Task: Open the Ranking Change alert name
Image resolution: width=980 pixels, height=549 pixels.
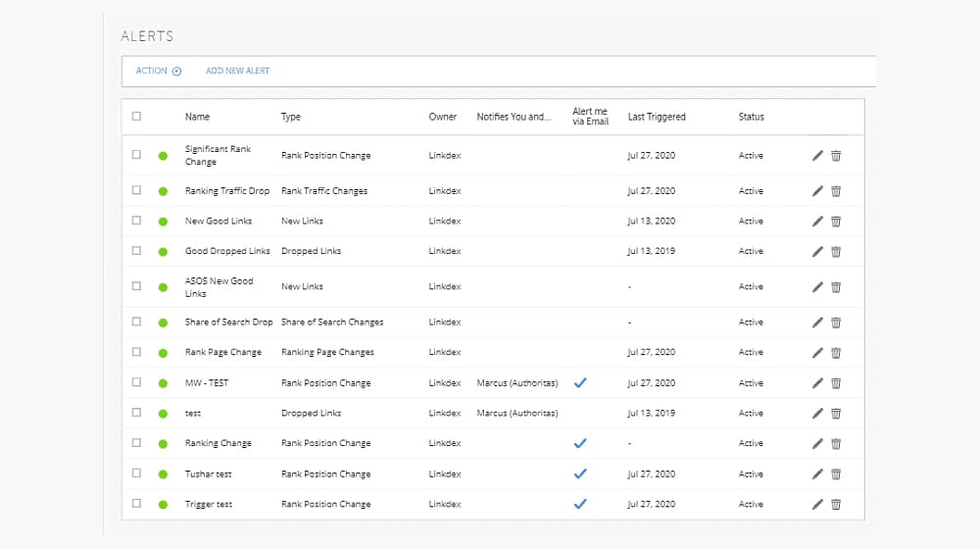Action: [218, 443]
